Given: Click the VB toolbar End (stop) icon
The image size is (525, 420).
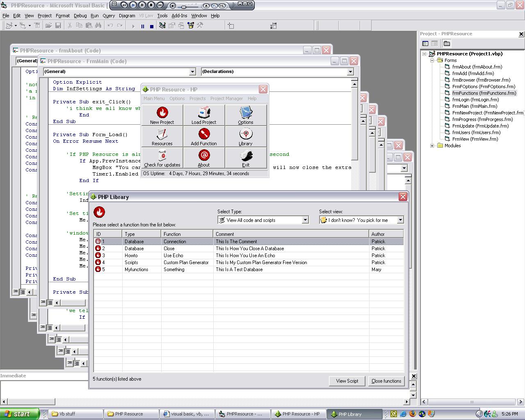Looking at the screenshot, I should tap(151, 26).
